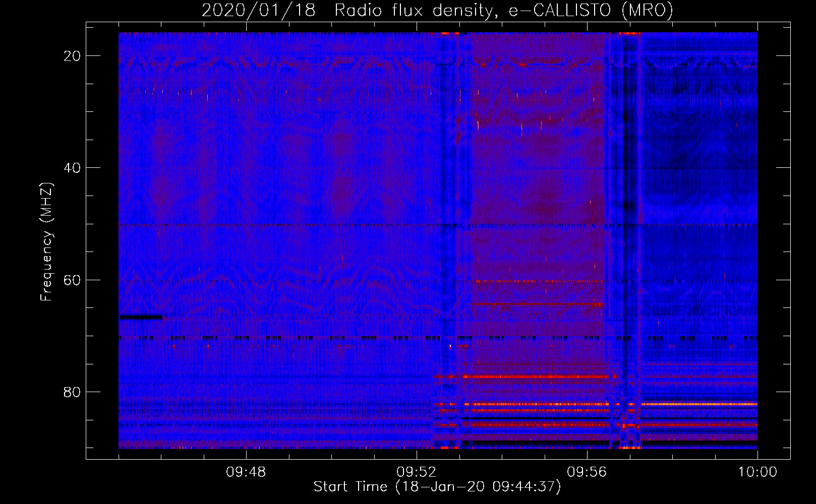Click the 10:00 time tick label
This screenshot has height=504, width=816.
click(757, 472)
